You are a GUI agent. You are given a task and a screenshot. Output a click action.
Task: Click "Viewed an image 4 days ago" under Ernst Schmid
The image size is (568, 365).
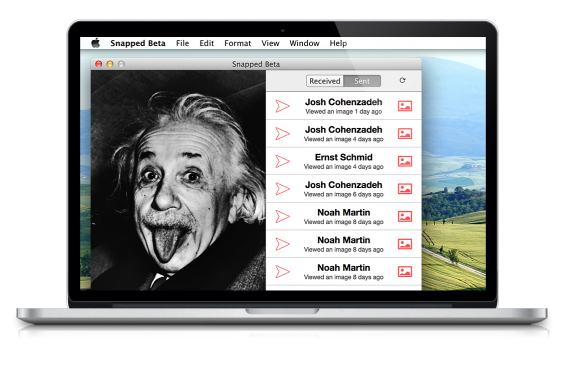click(x=343, y=167)
